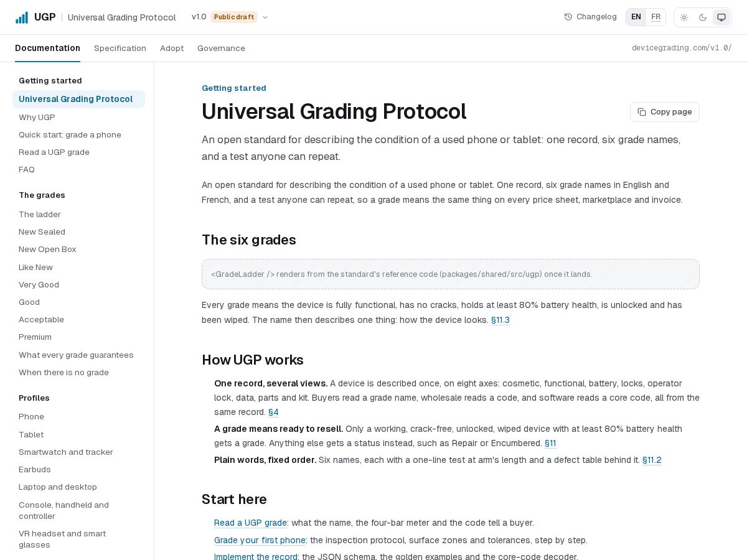Click the UGP bar-chart logo icon
Viewport: 747px width, 560px height.
22,17
